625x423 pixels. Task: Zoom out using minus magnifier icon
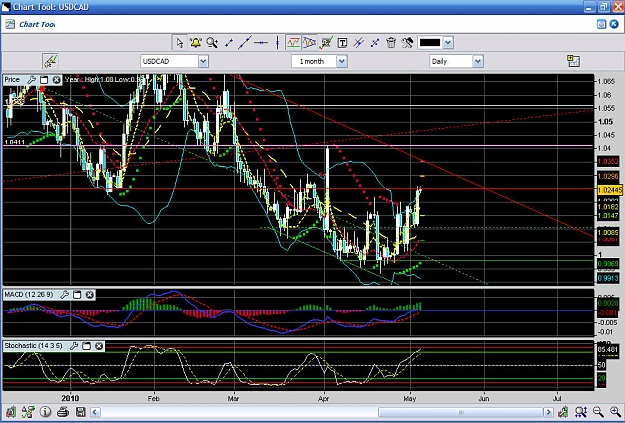598,412
